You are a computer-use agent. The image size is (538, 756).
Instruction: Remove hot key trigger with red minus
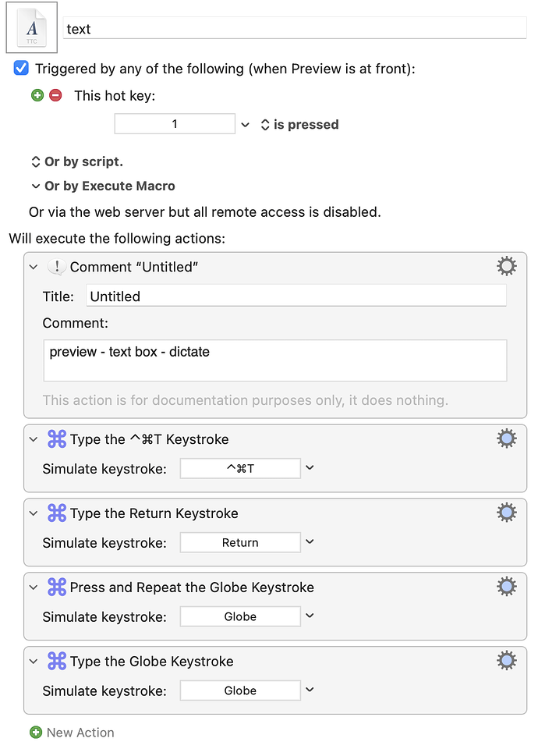click(x=56, y=95)
